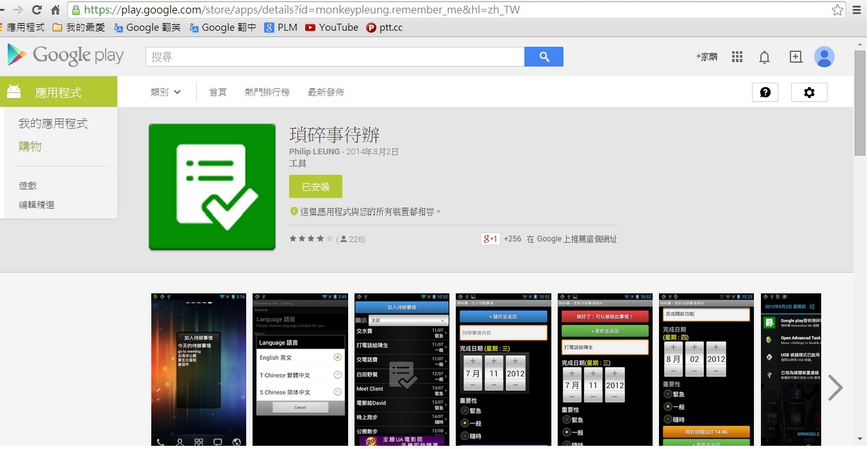Bookmark this page with the star icon
The width and height of the screenshot is (868, 449).
pyautogui.click(x=837, y=10)
